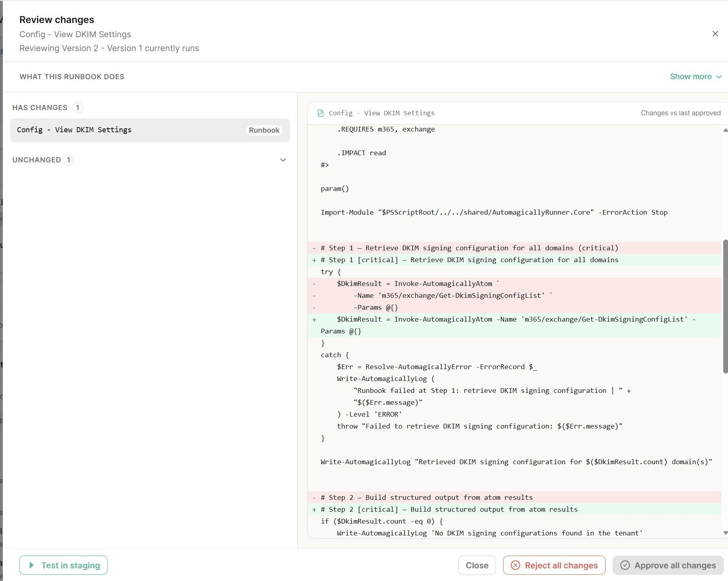Click the ") -Level 'ERROR'" line
The width and height of the screenshot is (728, 581).
pos(369,414)
